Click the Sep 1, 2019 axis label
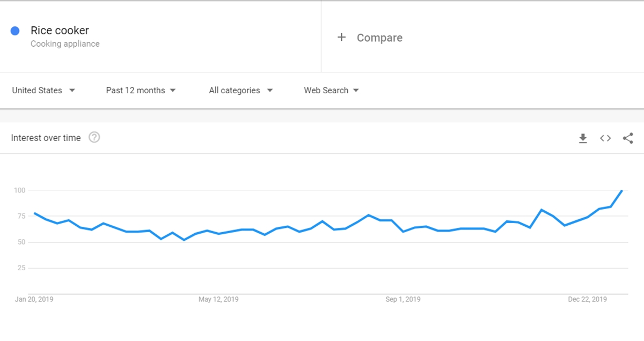The width and height of the screenshot is (644, 341). click(x=403, y=299)
